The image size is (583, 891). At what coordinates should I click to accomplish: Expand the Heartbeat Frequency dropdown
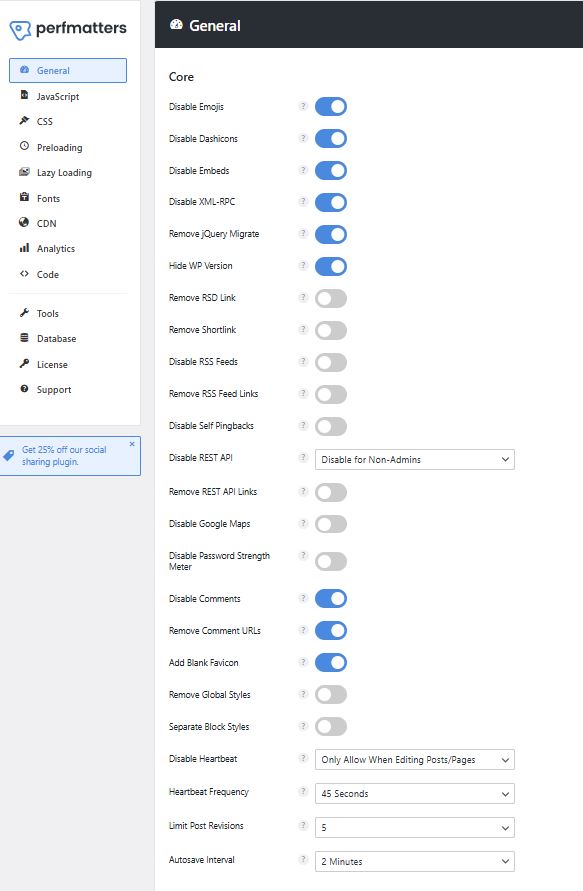[x=415, y=794]
